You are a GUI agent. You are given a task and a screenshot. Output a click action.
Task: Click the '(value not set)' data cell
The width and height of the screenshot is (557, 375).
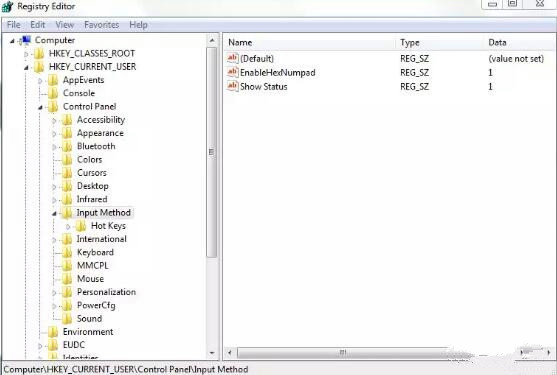click(516, 59)
